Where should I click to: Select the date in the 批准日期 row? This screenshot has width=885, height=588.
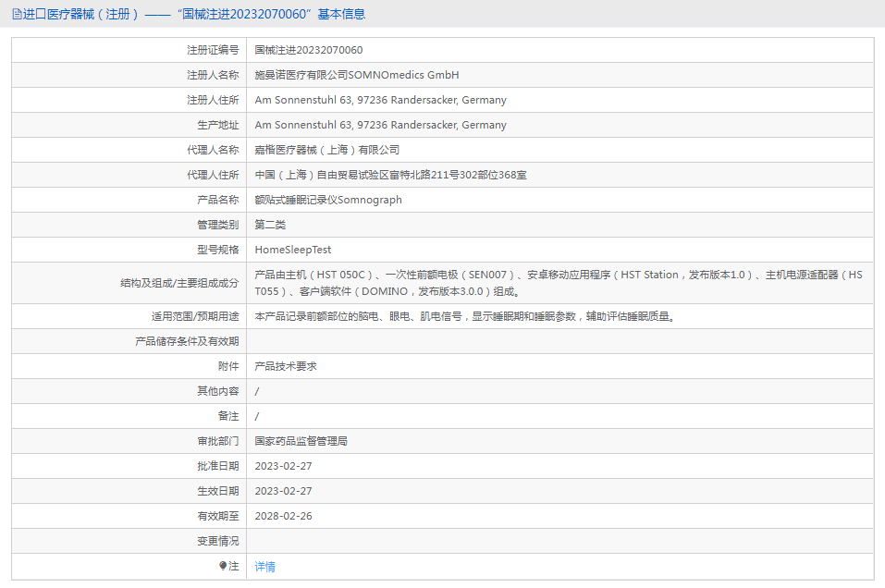point(283,466)
